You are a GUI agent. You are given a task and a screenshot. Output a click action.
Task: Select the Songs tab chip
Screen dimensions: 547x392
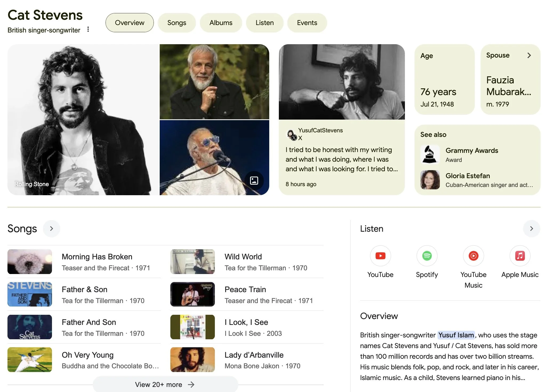click(176, 23)
